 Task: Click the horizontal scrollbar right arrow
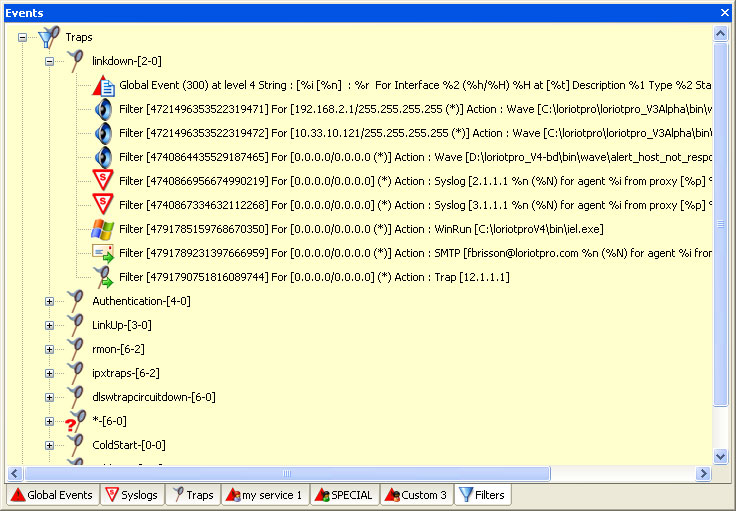703,473
